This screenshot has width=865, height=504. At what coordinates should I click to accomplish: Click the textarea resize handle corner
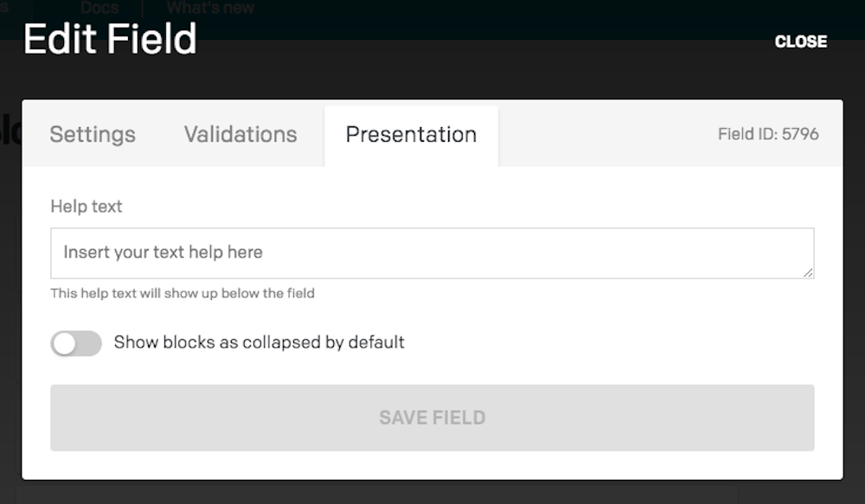pos(808,272)
